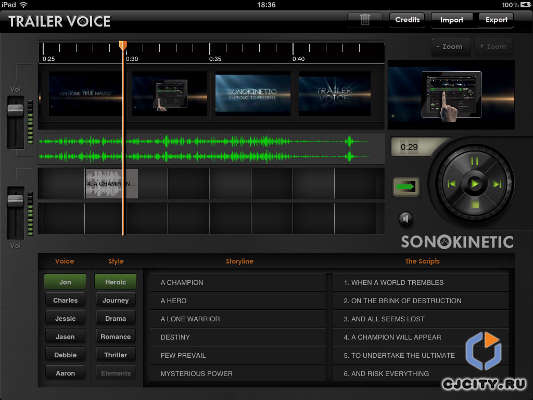Select storyline A LONE WARRIOR
533x400 pixels.
click(239, 319)
